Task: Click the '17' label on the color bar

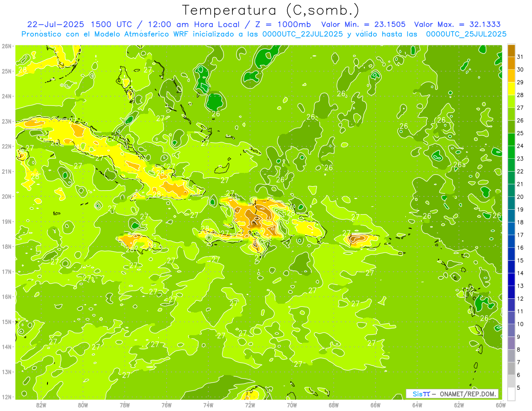Action: [520, 235]
